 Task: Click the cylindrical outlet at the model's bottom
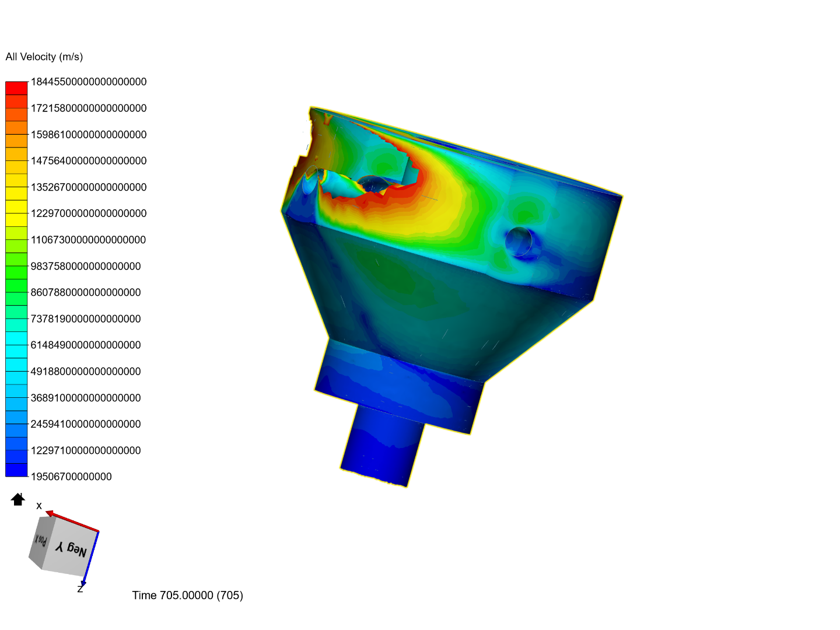point(383,446)
